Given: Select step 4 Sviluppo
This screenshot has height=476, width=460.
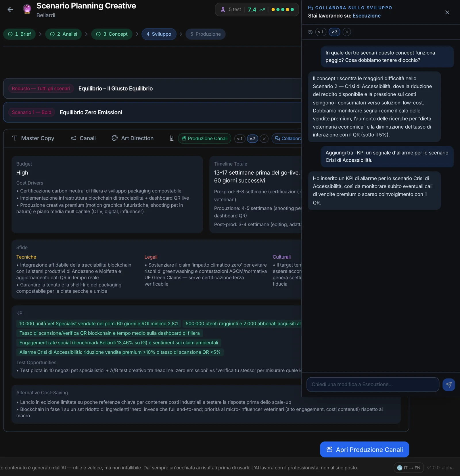Looking at the screenshot, I should coord(159,34).
